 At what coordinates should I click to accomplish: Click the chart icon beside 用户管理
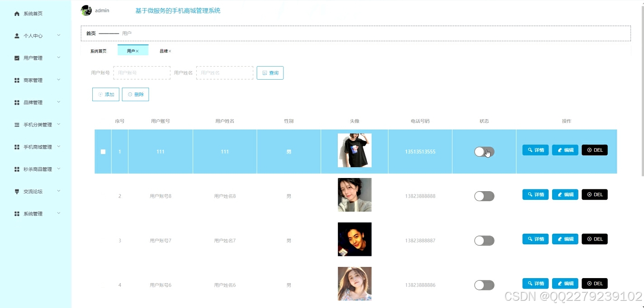[x=17, y=58]
